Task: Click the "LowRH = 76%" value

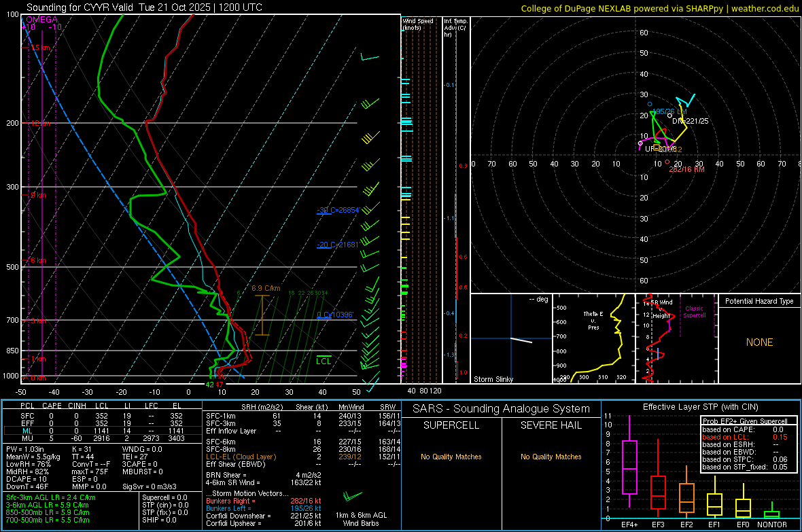Action: pos(29,465)
